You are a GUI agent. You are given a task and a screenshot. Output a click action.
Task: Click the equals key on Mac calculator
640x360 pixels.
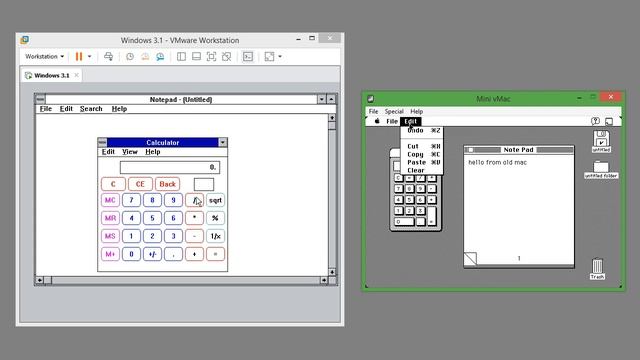(431, 216)
